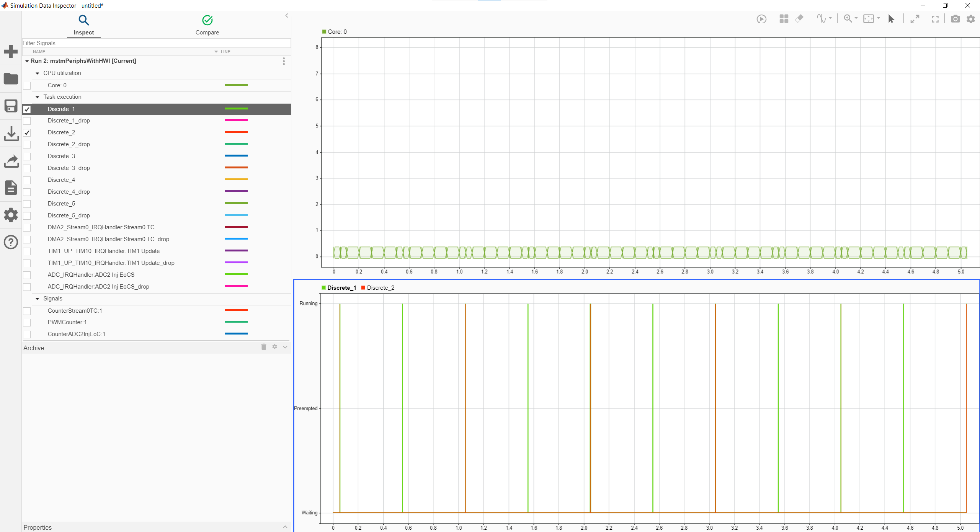Uncheck the Discrete_2 signal checkbox
Viewport: 980px width, 532px height.
27,132
